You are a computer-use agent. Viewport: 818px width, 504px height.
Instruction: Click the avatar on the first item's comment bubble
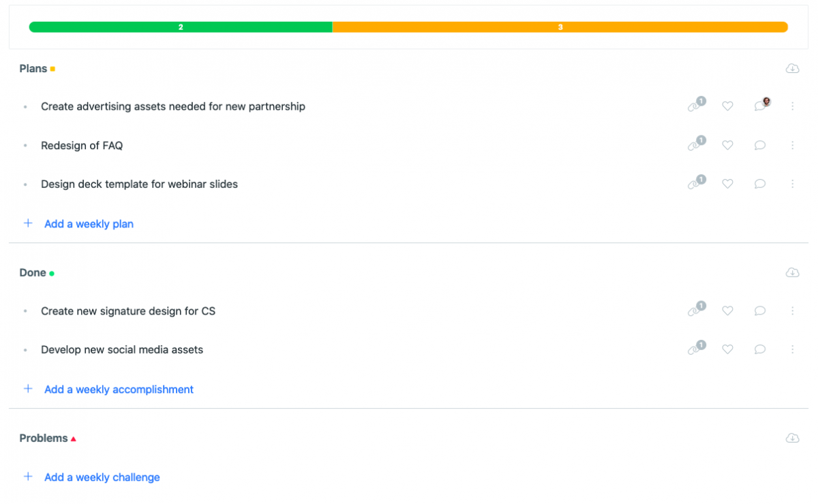tap(766, 101)
